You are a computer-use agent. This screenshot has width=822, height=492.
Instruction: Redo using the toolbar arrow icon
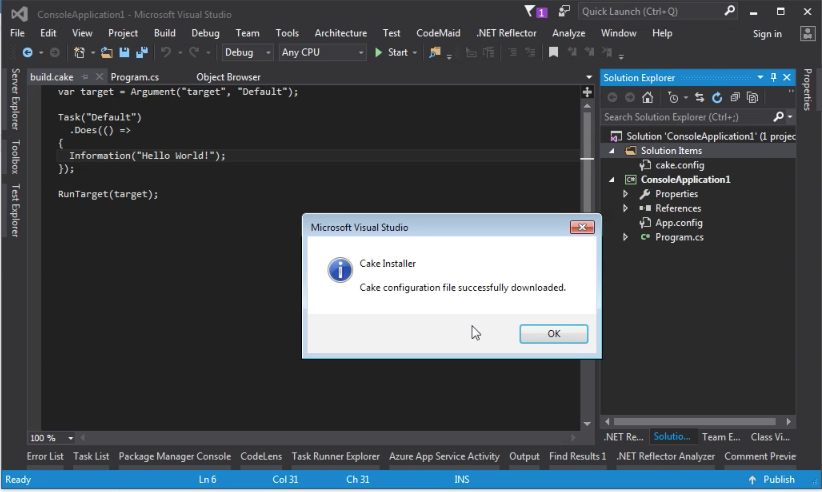coord(194,52)
